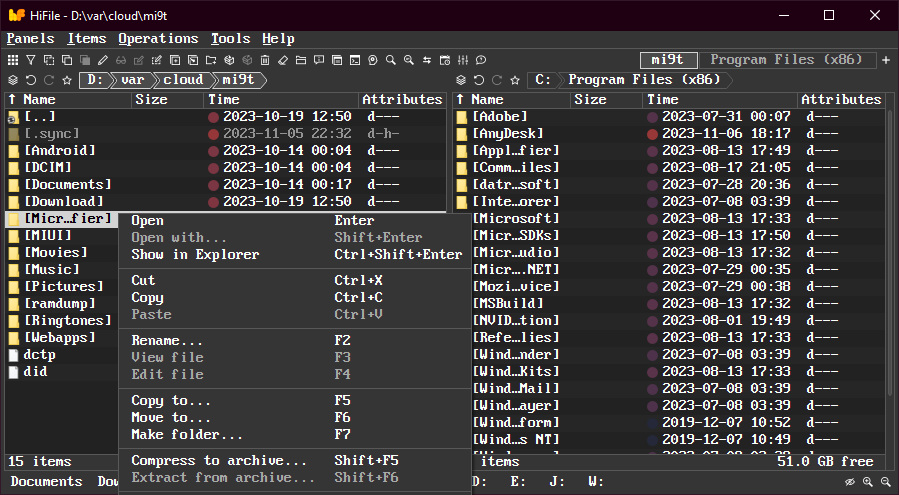Open the C: drive breadcrumb in right panel
The height and width of the screenshot is (495, 899).
click(543, 80)
